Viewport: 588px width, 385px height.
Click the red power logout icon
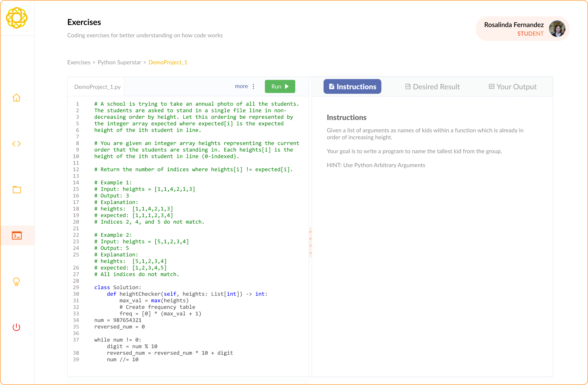[x=16, y=328]
